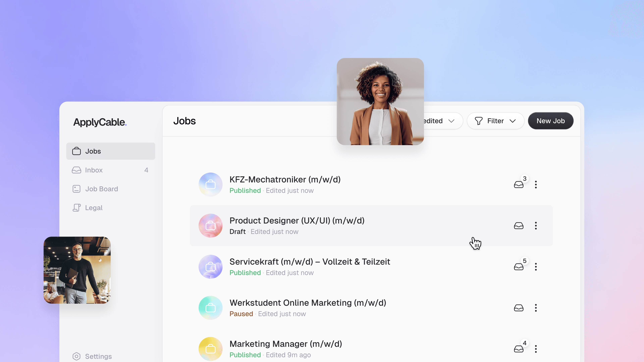Click the Jobs page heading
Screen dimensions: 644x362
pyautogui.click(x=184, y=121)
